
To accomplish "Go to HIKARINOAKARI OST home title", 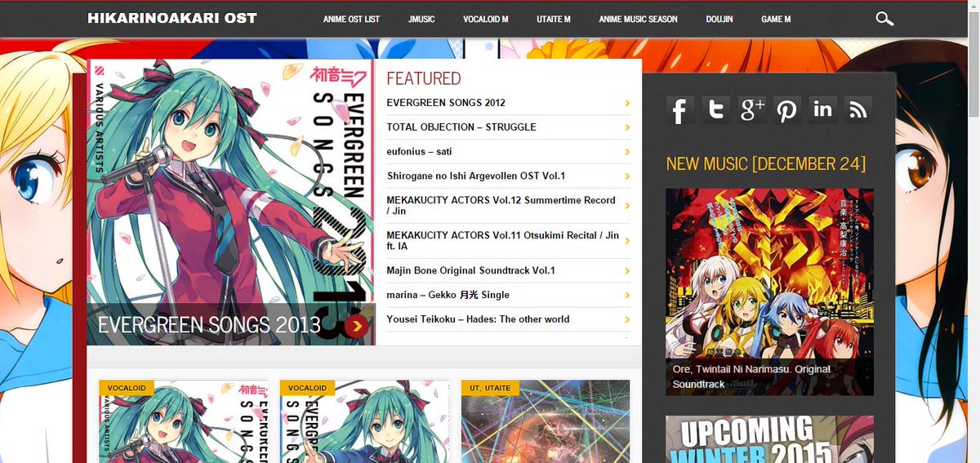I will [172, 18].
